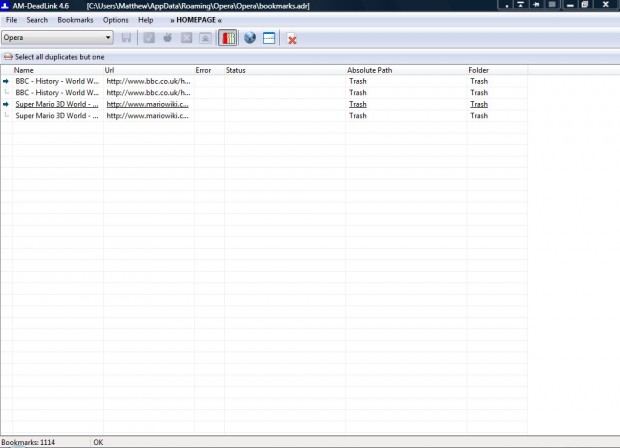Image resolution: width=620 pixels, height=448 pixels.
Task: Open the Options menu
Action: point(115,20)
